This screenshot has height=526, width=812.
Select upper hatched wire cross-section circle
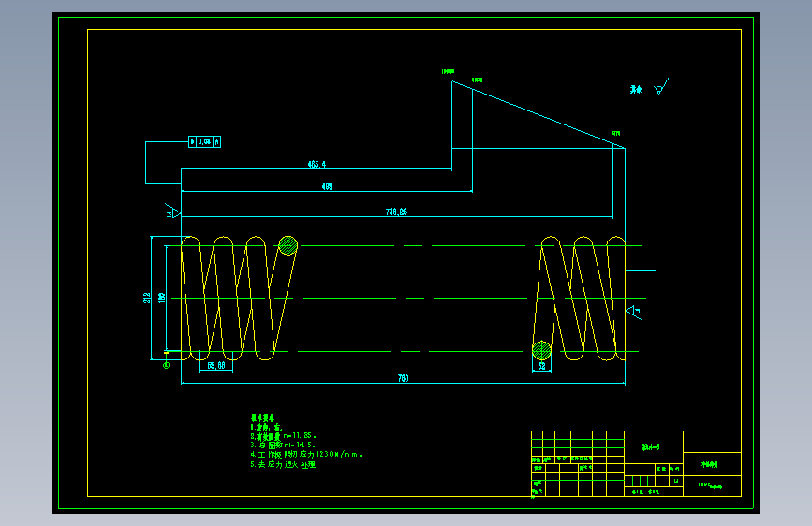point(288,245)
